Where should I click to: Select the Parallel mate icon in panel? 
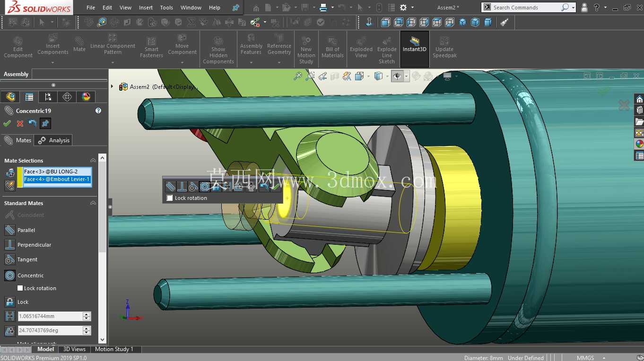click(10, 230)
